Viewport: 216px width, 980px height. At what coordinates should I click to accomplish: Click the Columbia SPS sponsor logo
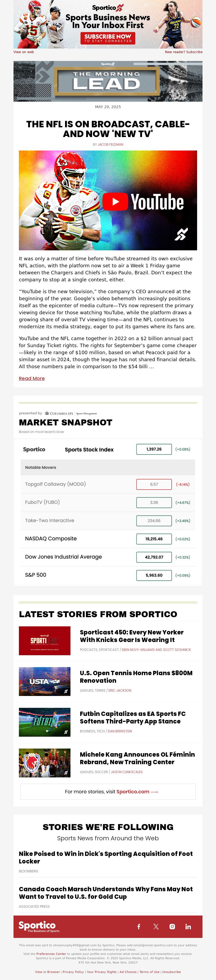pos(71,413)
